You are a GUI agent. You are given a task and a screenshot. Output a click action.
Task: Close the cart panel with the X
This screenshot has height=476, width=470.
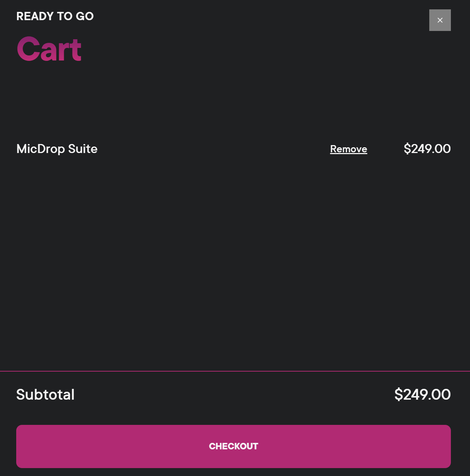click(x=440, y=20)
